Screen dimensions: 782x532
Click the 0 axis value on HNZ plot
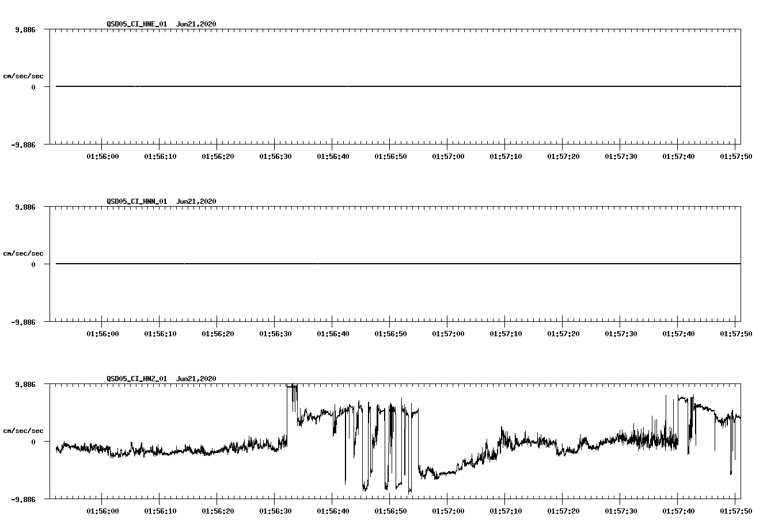(x=33, y=442)
